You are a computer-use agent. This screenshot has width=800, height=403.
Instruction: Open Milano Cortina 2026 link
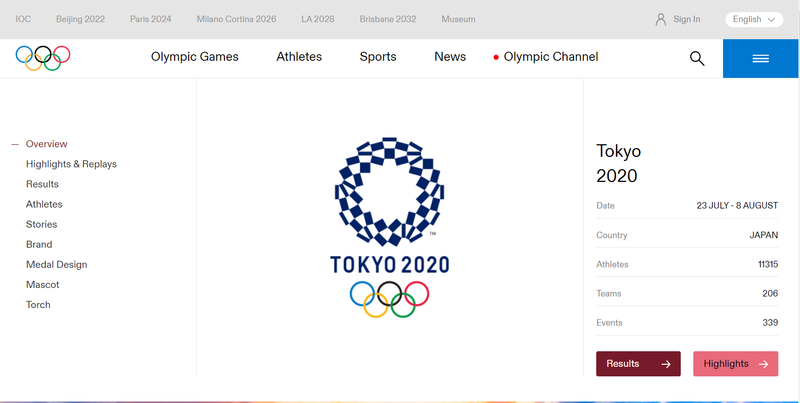coord(236,19)
